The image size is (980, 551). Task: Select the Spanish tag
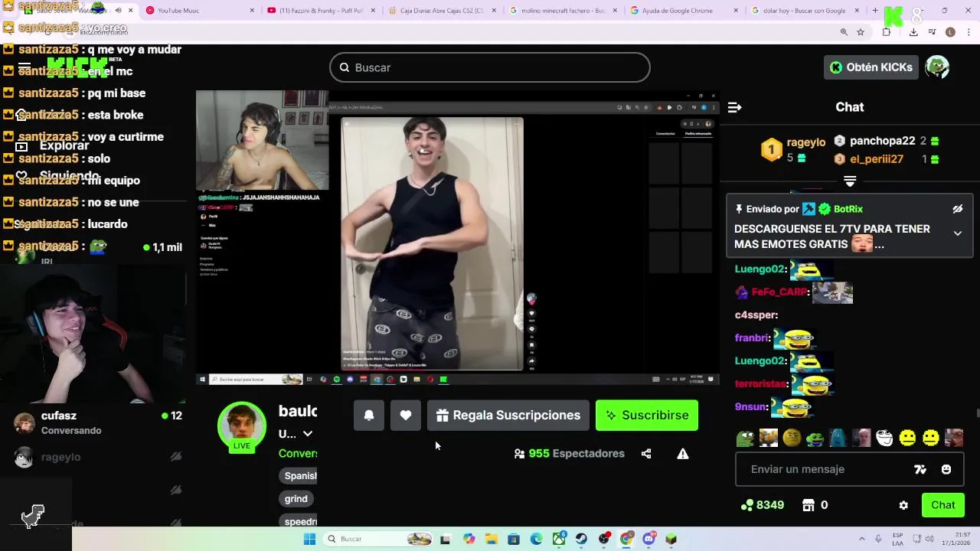click(x=299, y=476)
